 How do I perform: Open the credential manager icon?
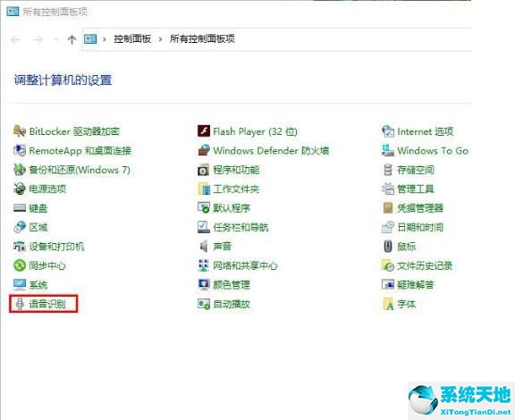click(x=388, y=208)
